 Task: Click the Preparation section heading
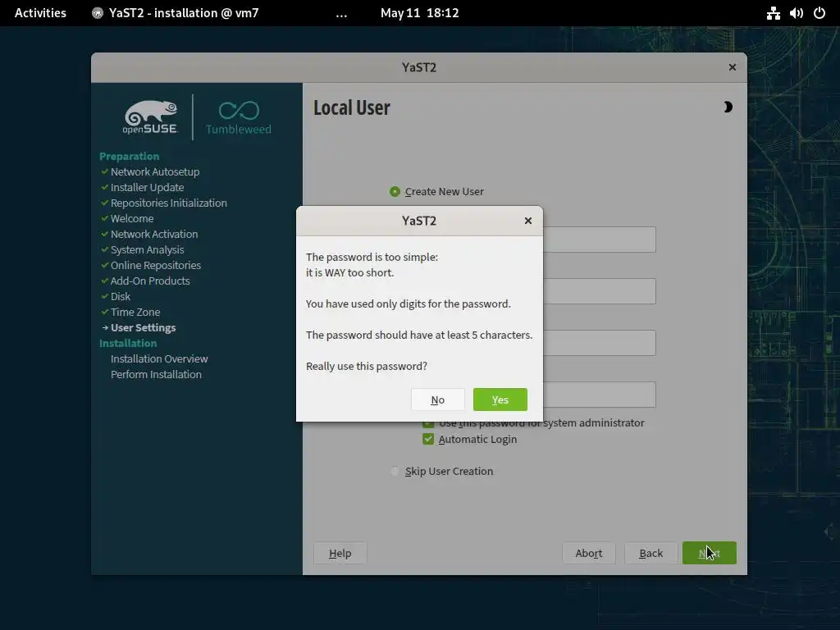pyautogui.click(x=129, y=157)
